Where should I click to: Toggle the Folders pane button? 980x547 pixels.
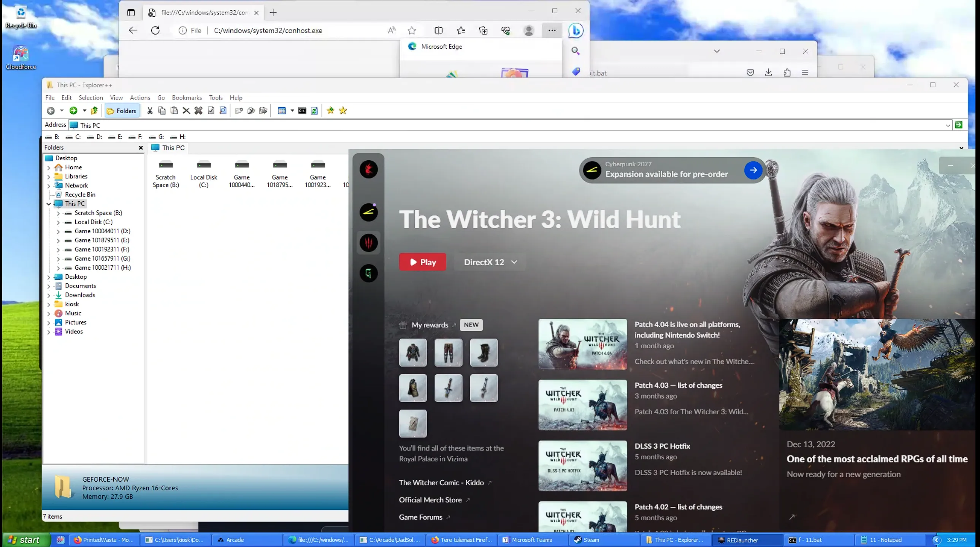(122, 111)
